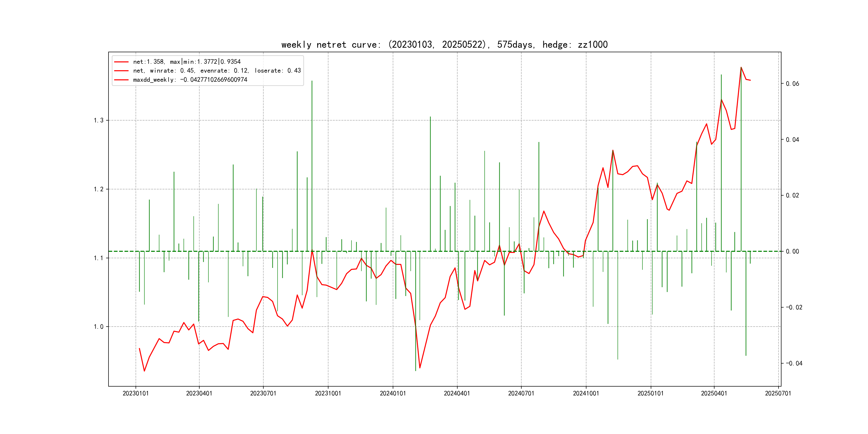Click the 1.0 left axis label
Image resolution: width=868 pixels, height=434 pixels.
[98, 327]
